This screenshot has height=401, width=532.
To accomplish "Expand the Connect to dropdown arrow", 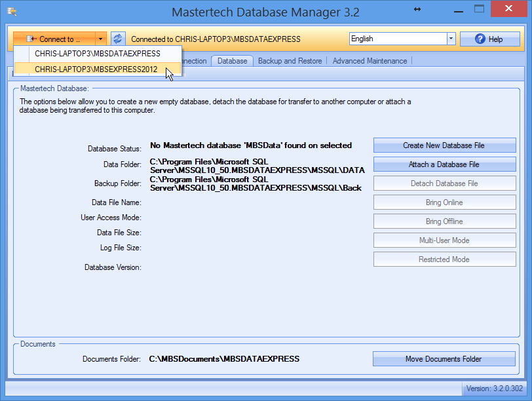I will pyautogui.click(x=101, y=39).
